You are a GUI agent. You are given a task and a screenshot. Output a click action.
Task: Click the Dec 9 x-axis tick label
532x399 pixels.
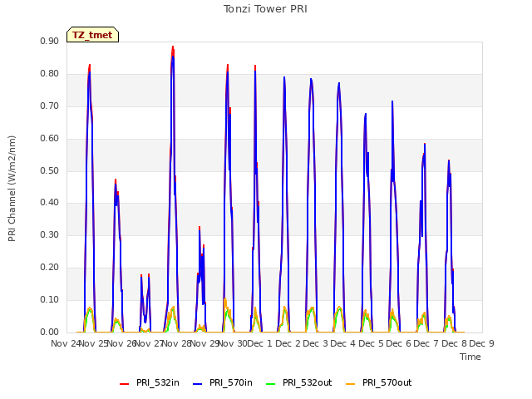tap(481, 343)
